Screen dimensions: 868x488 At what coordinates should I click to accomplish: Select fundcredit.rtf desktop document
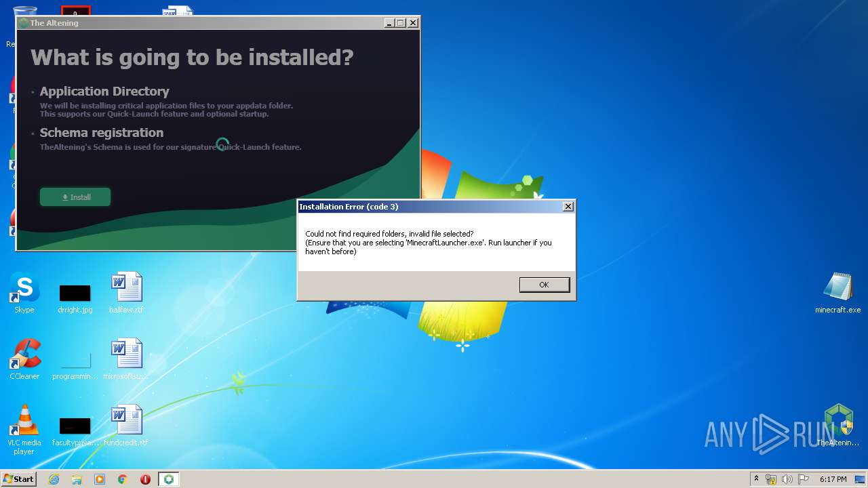pos(126,426)
